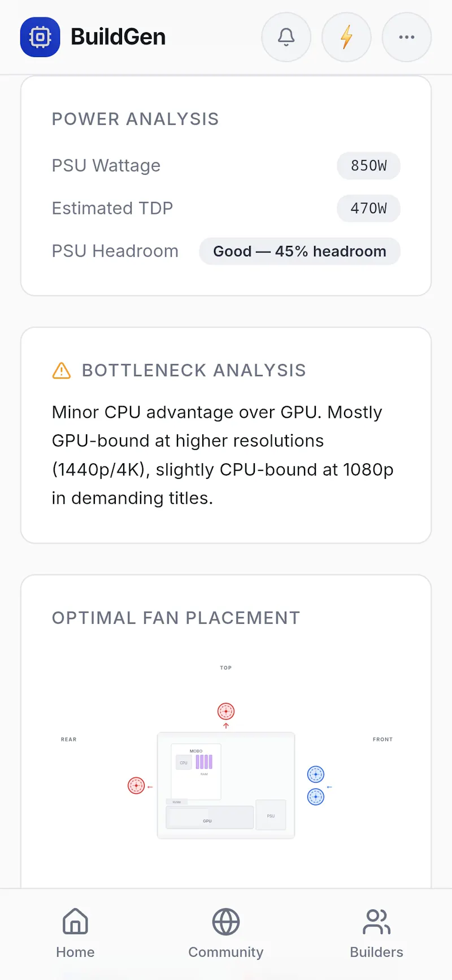
Task: Select the lower blue front intake fan
Action: click(x=316, y=797)
